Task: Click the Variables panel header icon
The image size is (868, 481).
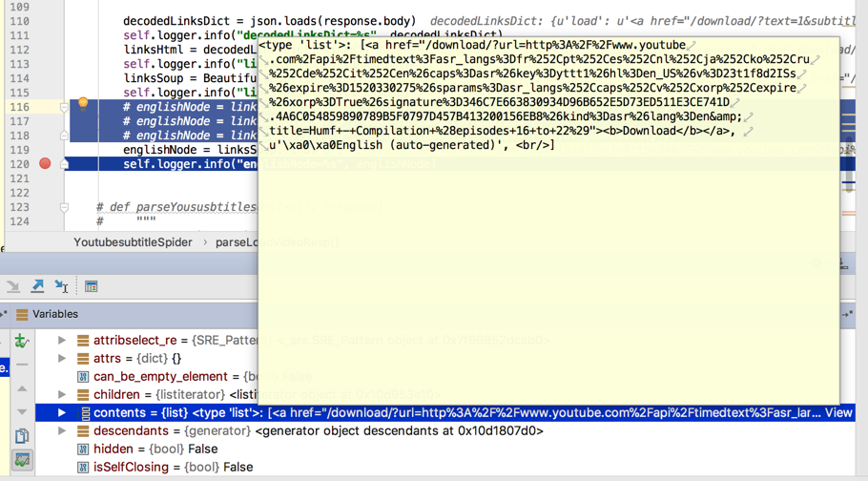Action: pyautogui.click(x=22, y=315)
